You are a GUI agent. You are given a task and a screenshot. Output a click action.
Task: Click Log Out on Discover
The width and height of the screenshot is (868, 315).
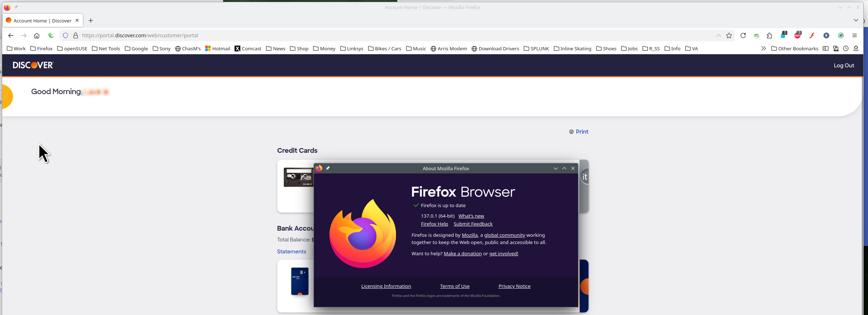844,66
